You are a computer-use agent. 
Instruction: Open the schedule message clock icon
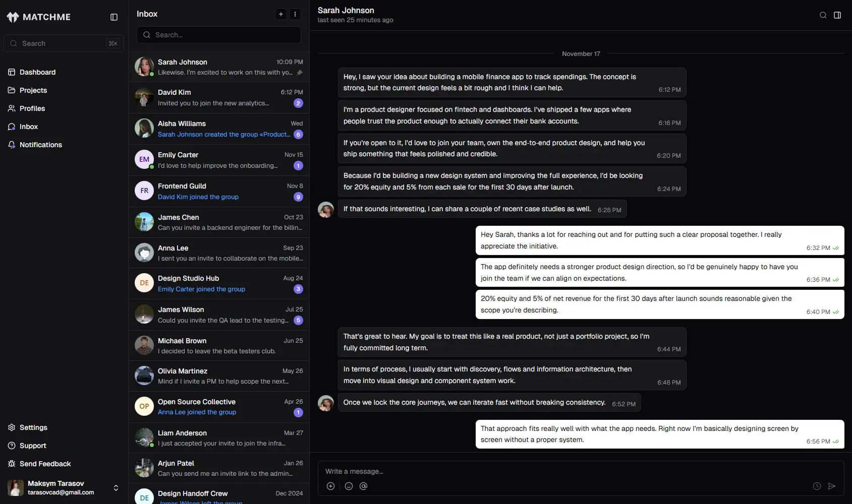(816, 486)
